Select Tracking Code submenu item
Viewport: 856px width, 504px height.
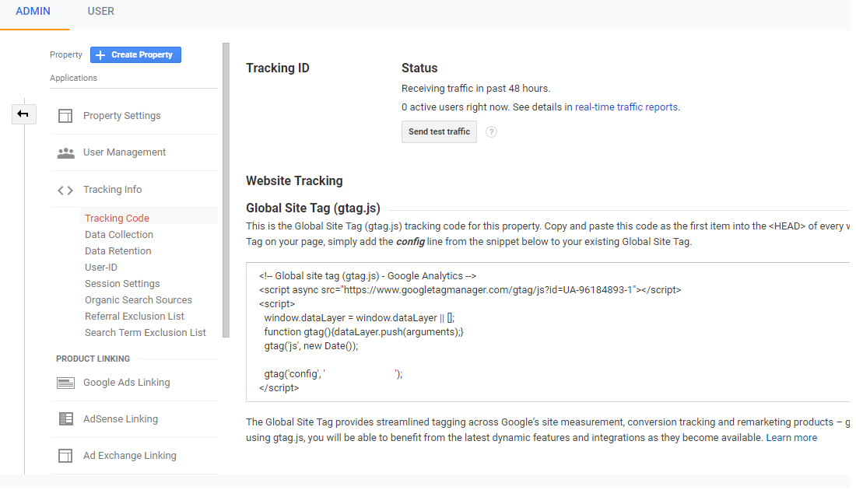tap(117, 219)
